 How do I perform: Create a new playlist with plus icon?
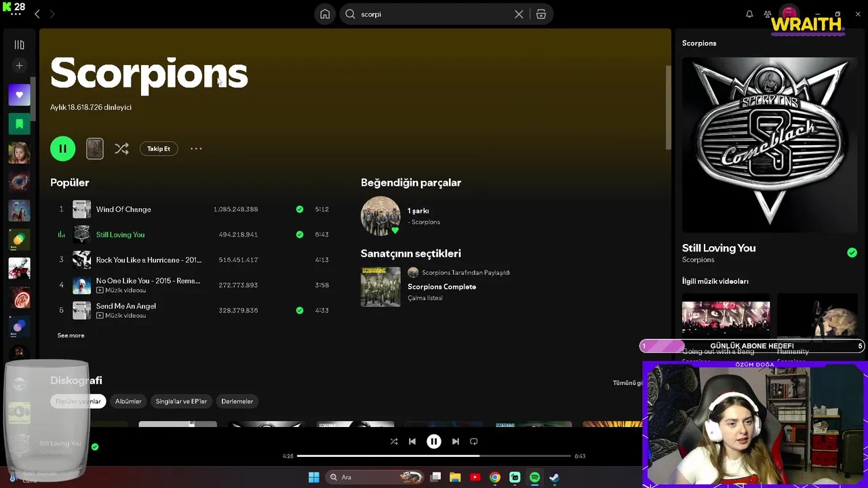(19, 66)
